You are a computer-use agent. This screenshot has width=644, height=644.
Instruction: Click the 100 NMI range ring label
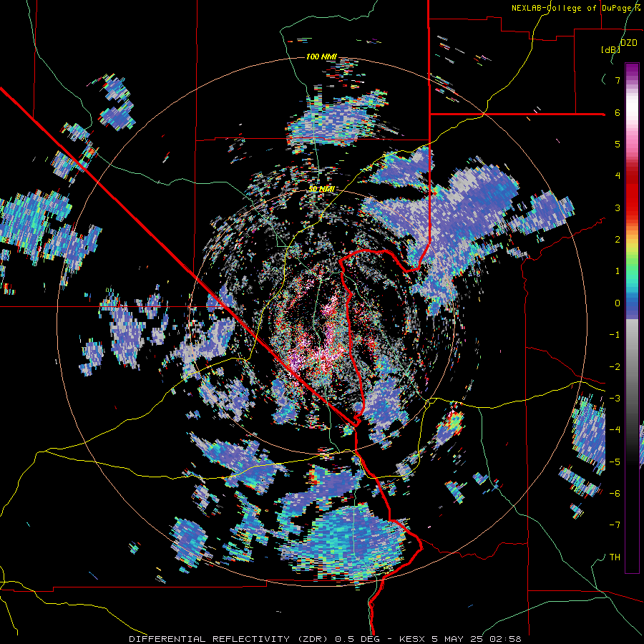(321, 57)
